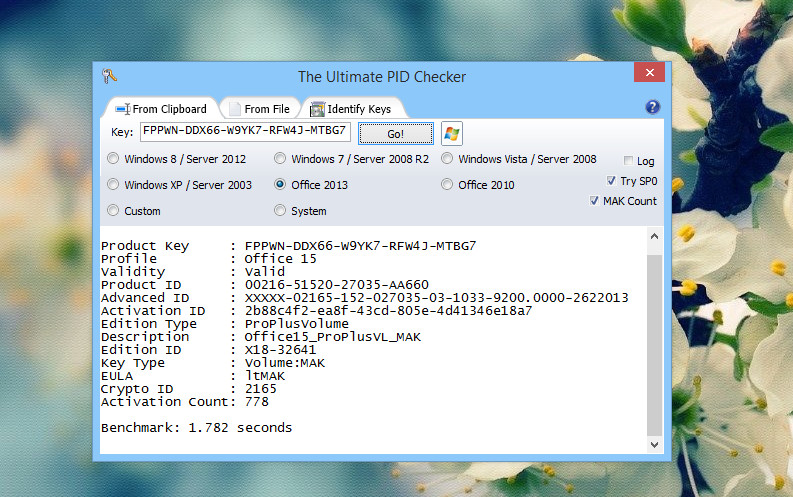Click the Product ID value 00216-51520-27035-AA660
Viewport: 793px width, 497px height.
coord(336,285)
